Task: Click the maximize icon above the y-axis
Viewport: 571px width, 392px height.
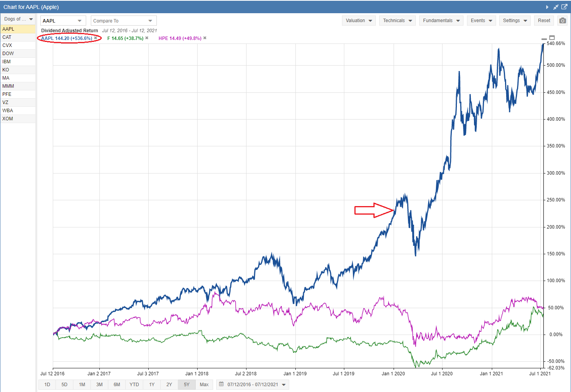Action: (552, 38)
